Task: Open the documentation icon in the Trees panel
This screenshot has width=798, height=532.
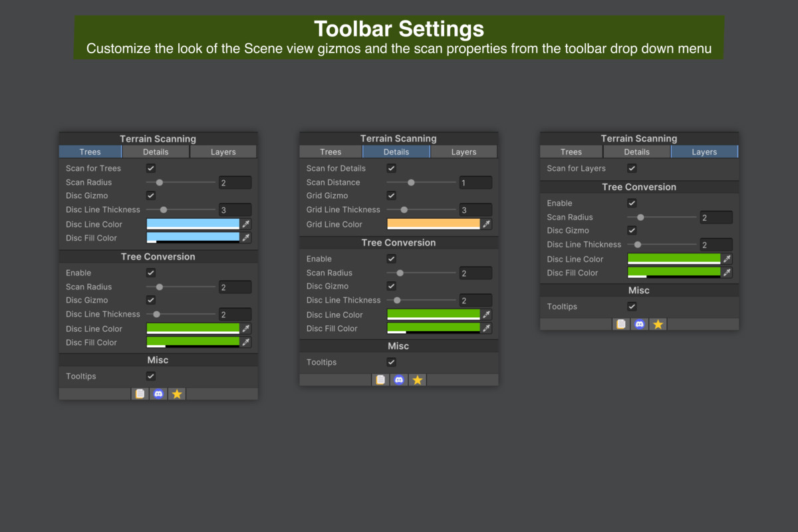Action: click(x=140, y=393)
